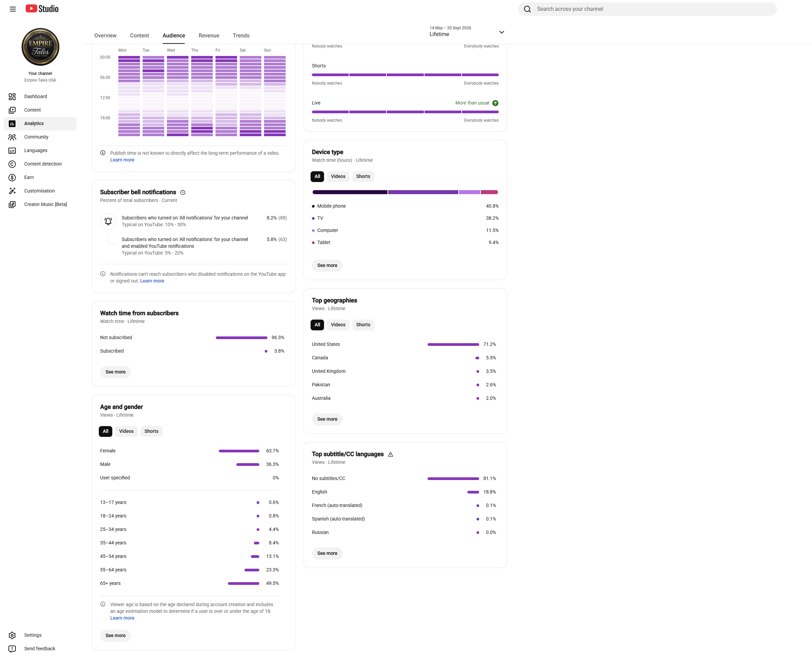This screenshot has width=812, height=657.
Task: Click the TV device type row
Action: coord(405,218)
